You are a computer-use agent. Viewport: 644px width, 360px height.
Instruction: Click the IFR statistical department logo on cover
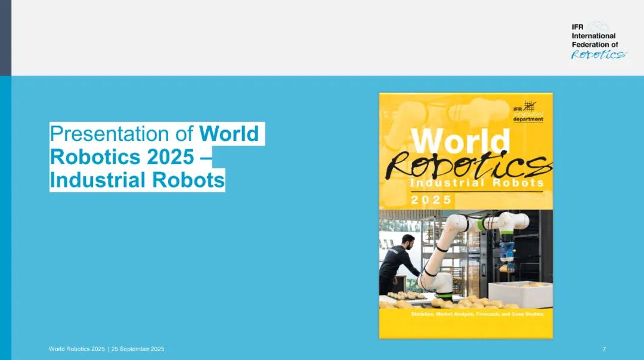point(528,112)
